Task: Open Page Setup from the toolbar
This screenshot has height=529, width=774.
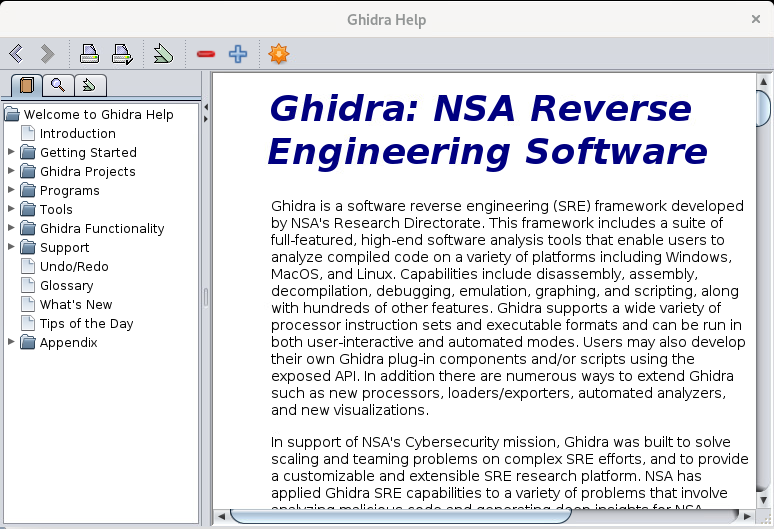Action: pos(122,54)
